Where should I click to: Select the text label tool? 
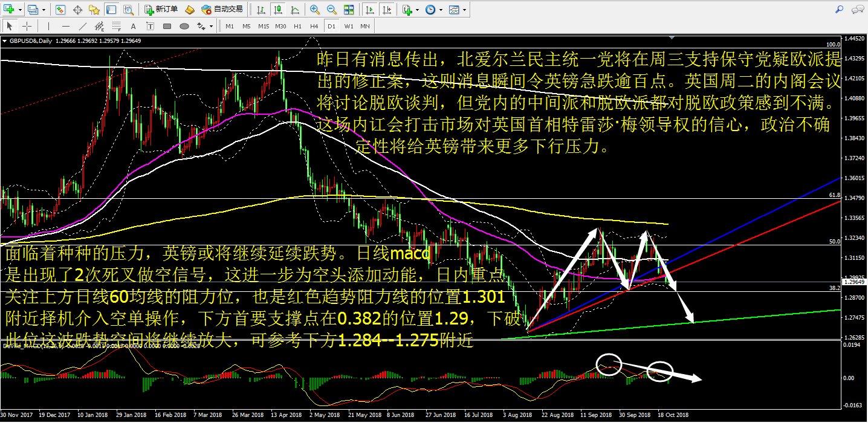click(x=133, y=27)
